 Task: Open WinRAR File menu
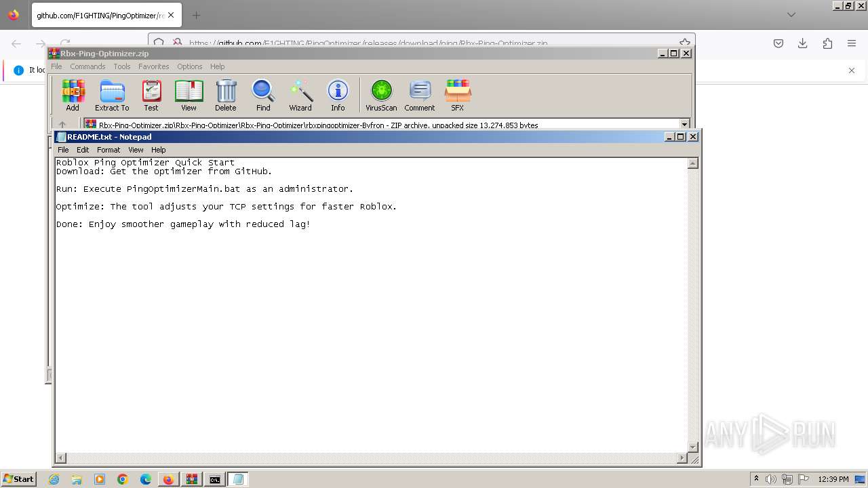(56, 66)
